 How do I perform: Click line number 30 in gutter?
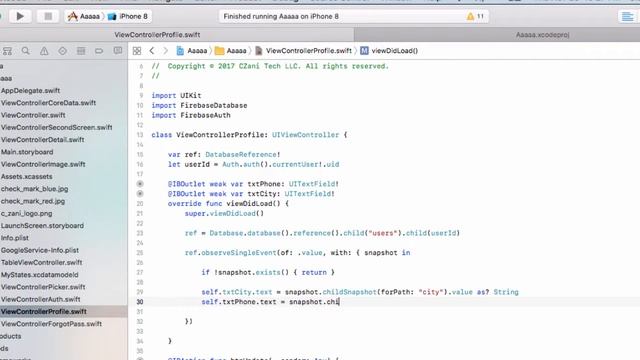[140, 302]
